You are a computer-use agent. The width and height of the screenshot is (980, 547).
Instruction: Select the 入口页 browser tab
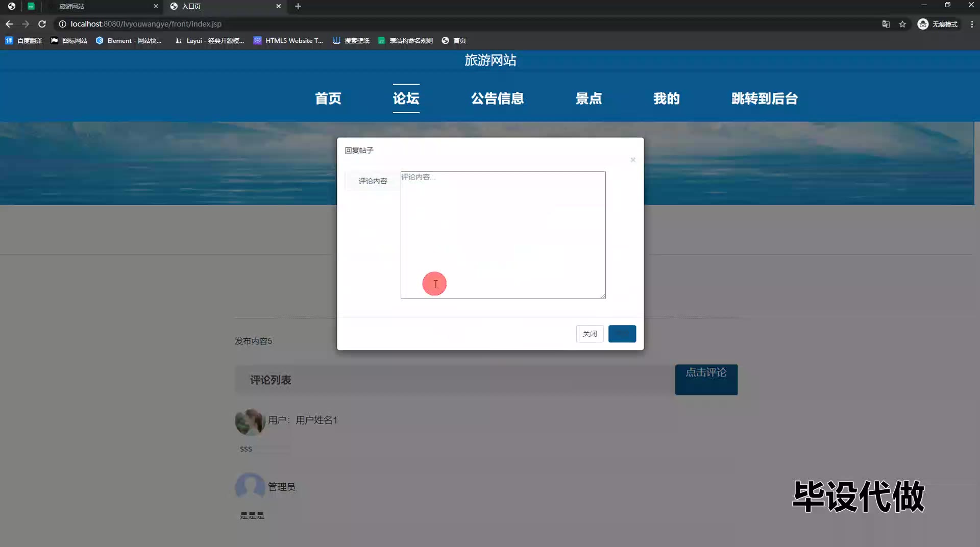click(225, 6)
